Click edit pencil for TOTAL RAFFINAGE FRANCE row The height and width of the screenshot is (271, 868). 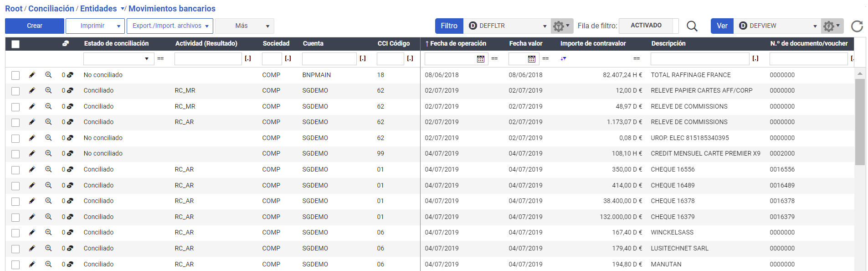coord(32,75)
